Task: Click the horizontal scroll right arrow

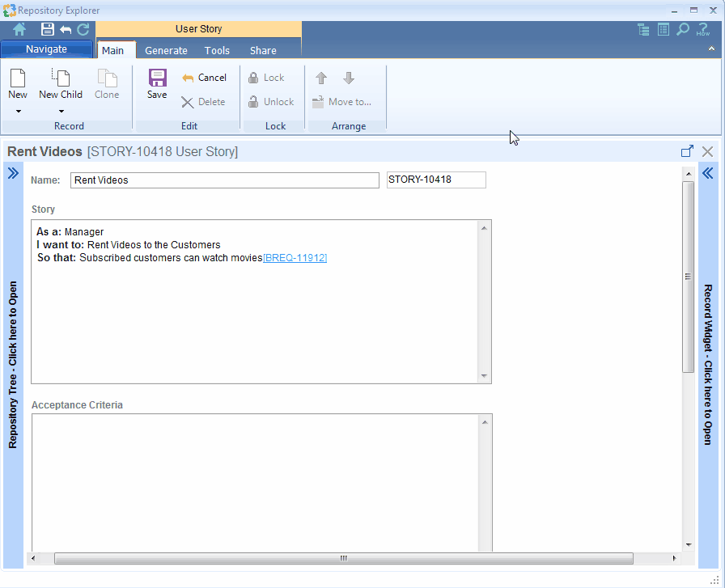Action: (x=674, y=558)
